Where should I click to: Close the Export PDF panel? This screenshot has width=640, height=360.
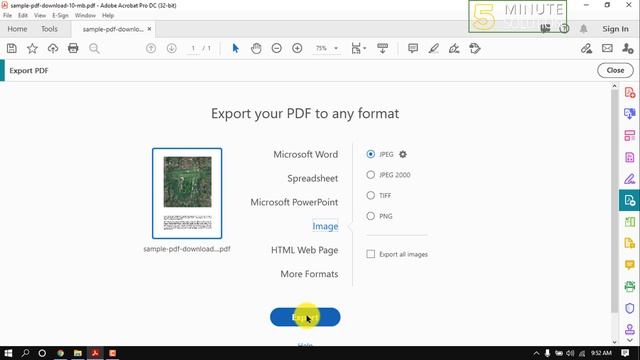(615, 70)
